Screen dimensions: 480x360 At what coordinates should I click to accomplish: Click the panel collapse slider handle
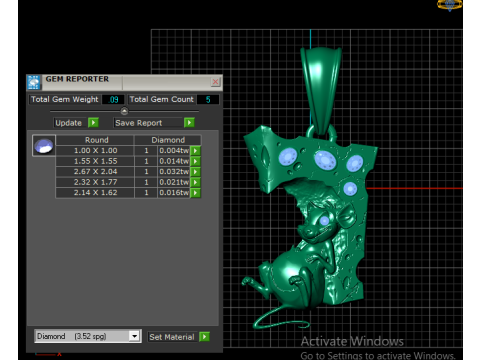click(124, 111)
